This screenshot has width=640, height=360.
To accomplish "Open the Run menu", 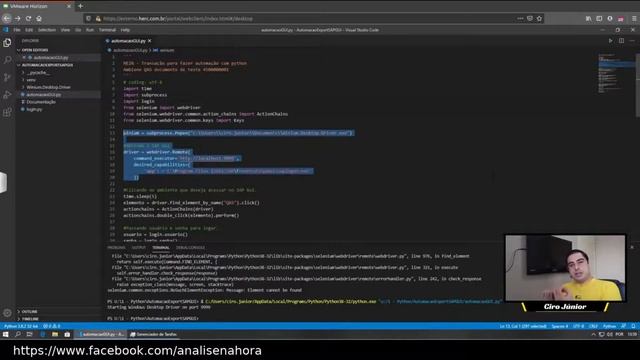I will point(90,30).
